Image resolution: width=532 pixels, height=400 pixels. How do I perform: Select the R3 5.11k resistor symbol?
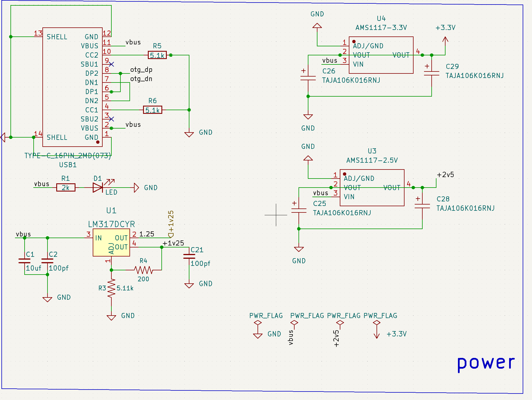[x=111, y=288]
